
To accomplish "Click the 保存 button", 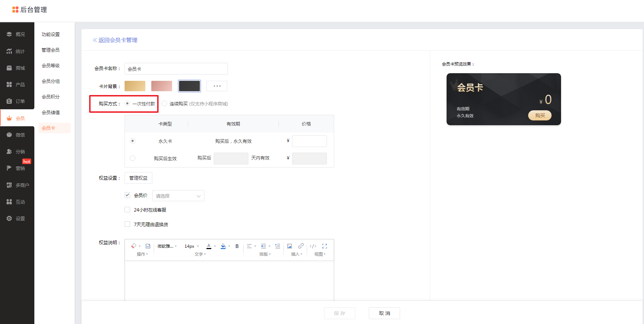I will [340, 313].
